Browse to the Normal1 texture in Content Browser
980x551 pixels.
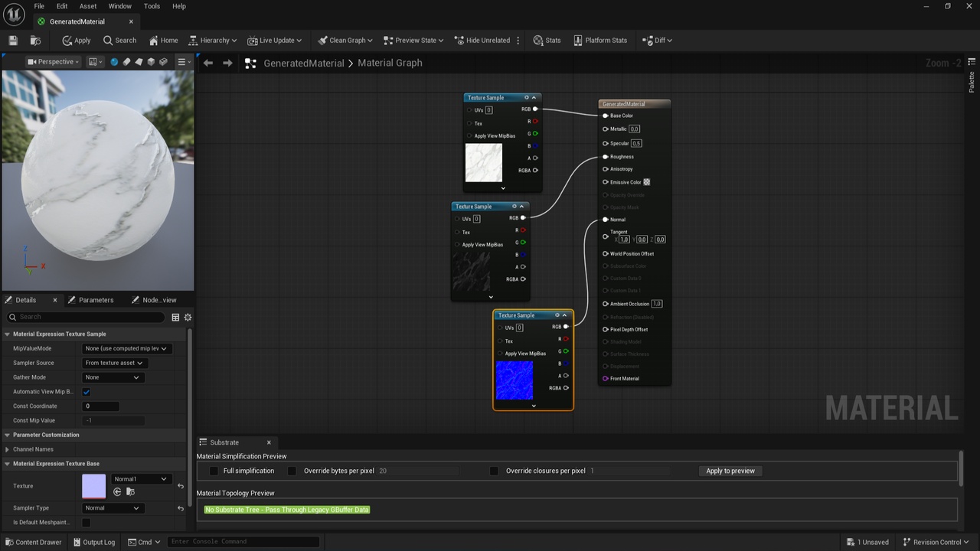click(x=130, y=491)
